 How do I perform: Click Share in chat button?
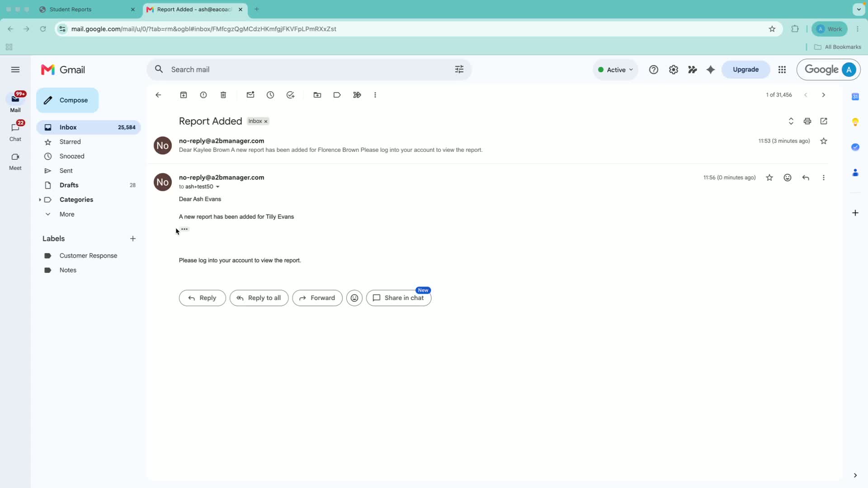pyautogui.click(x=399, y=298)
